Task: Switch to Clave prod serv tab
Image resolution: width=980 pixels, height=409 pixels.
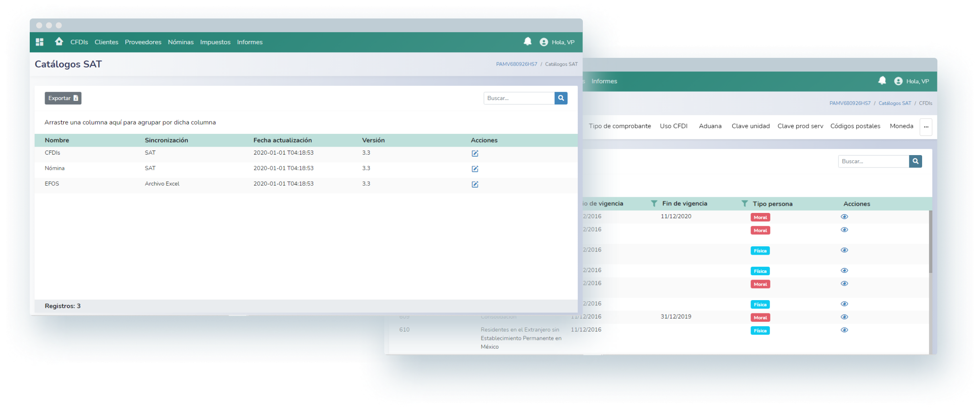Action: [x=800, y=126]
